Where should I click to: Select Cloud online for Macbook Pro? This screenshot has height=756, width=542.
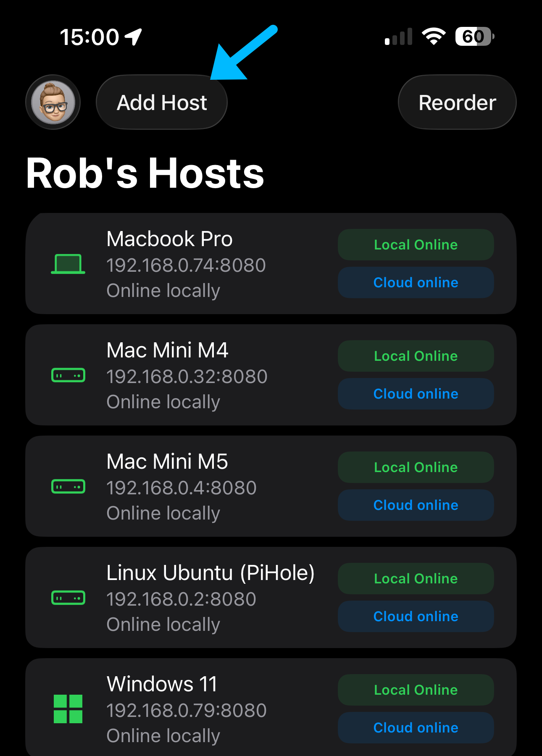point(416,282)
